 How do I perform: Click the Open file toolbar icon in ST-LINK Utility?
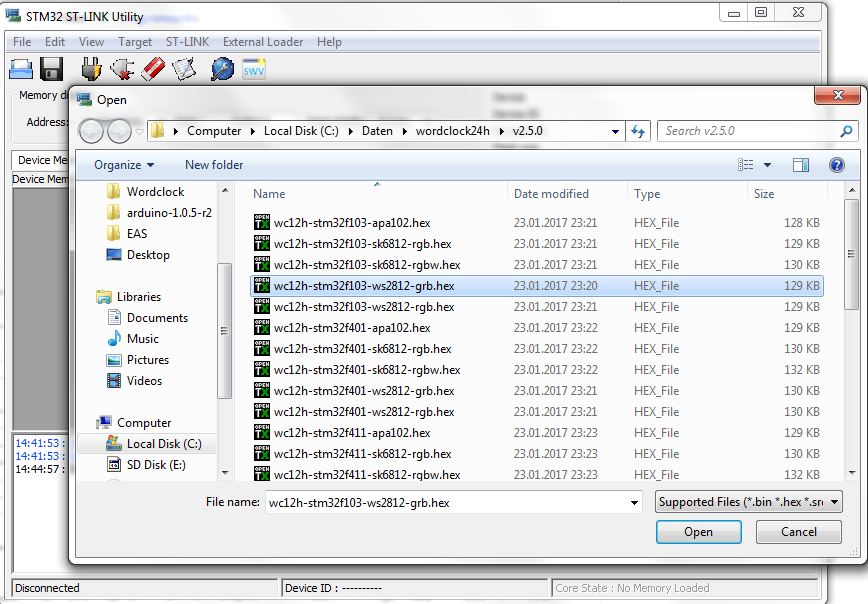tap(21, 70)
